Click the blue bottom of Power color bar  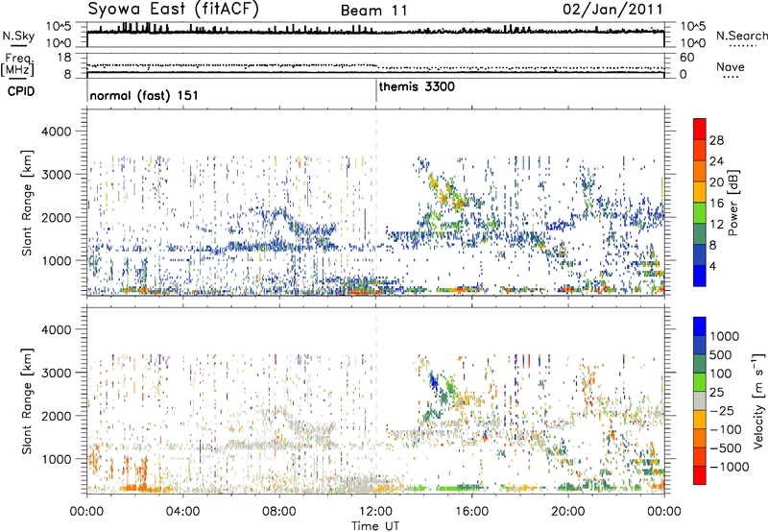coord(700,276)
